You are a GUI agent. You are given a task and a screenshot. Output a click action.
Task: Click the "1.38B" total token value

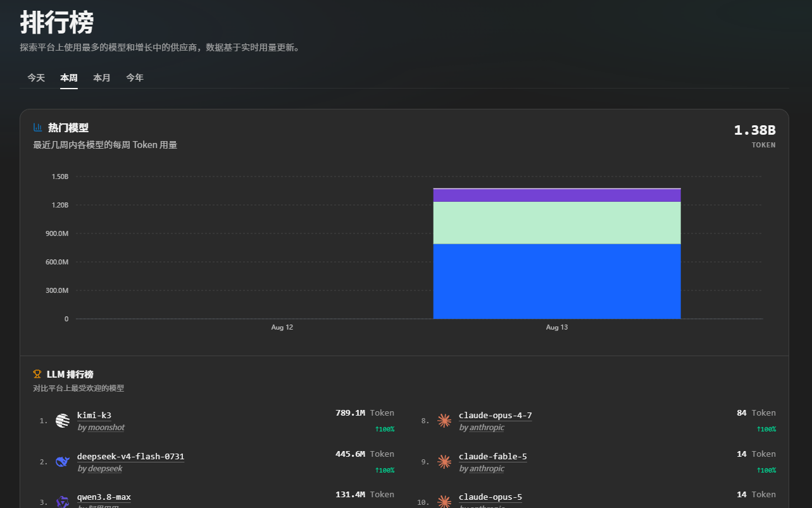point(754,130)
